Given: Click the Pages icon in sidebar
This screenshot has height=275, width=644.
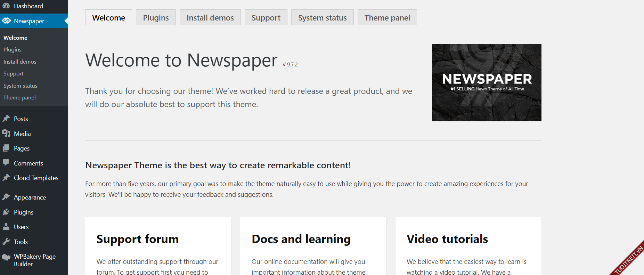Looking at the screenshot, I should (x=6, y=148).
